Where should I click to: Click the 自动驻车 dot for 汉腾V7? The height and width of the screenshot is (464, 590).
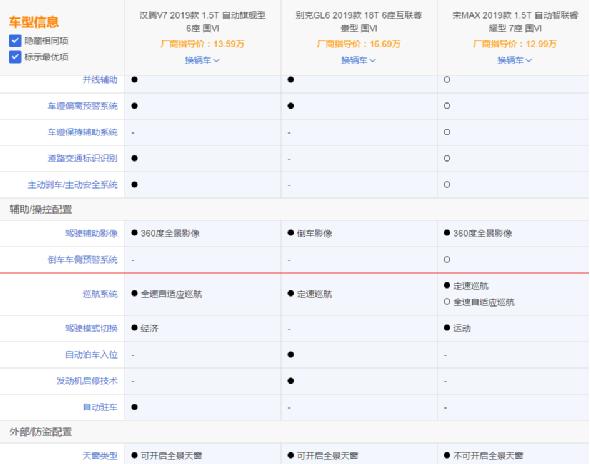click(134, 407)
